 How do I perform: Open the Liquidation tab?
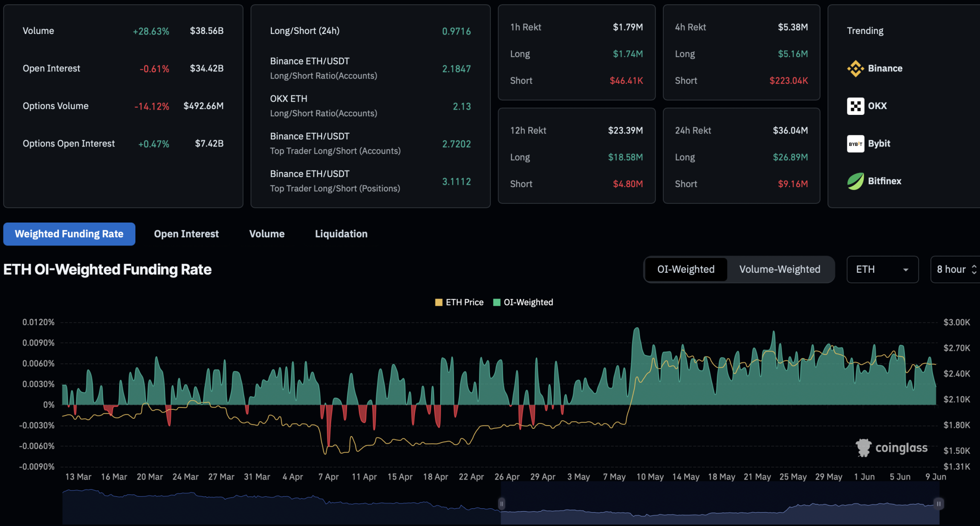pyautogui.click(x=341, y=234)
